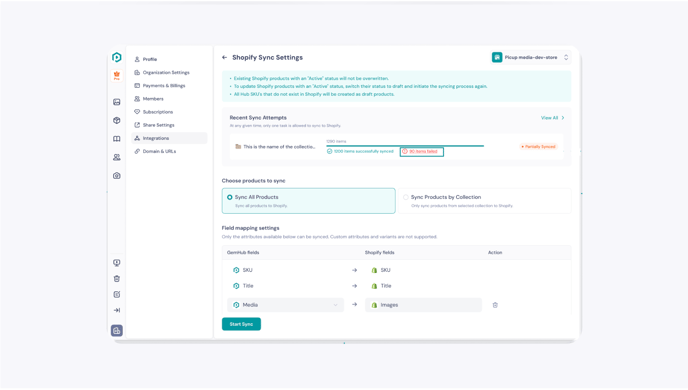Open the Picup media-dev-store store switcher

pos(530,57)
